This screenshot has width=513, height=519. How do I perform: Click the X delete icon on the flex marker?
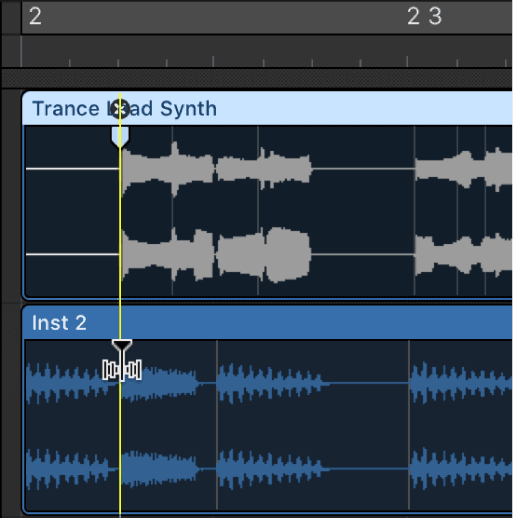(120, 109)
